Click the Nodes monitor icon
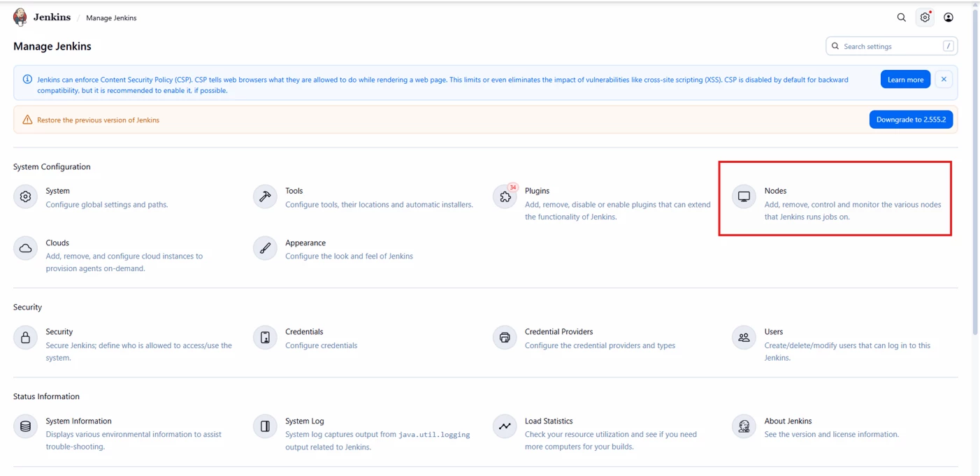 [744, 197]
